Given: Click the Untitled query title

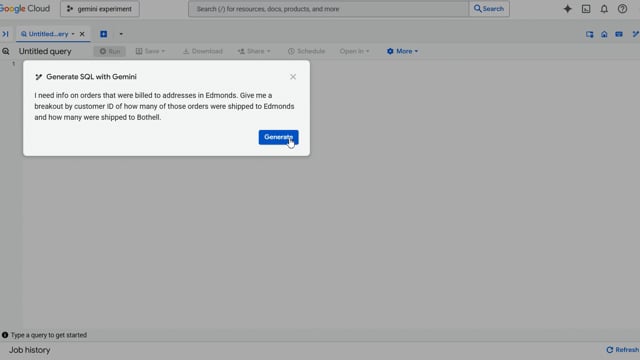Looking at the screenshot, I should click(45, 51).
